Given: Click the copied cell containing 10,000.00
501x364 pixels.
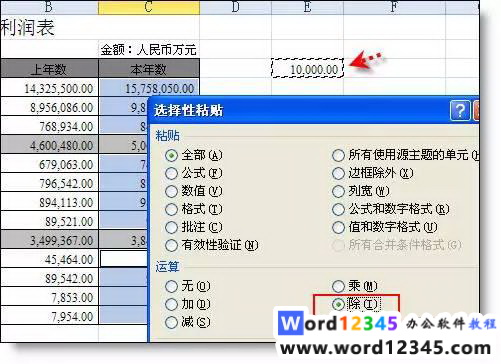Looking at the screenshot, I should point(307,69).
